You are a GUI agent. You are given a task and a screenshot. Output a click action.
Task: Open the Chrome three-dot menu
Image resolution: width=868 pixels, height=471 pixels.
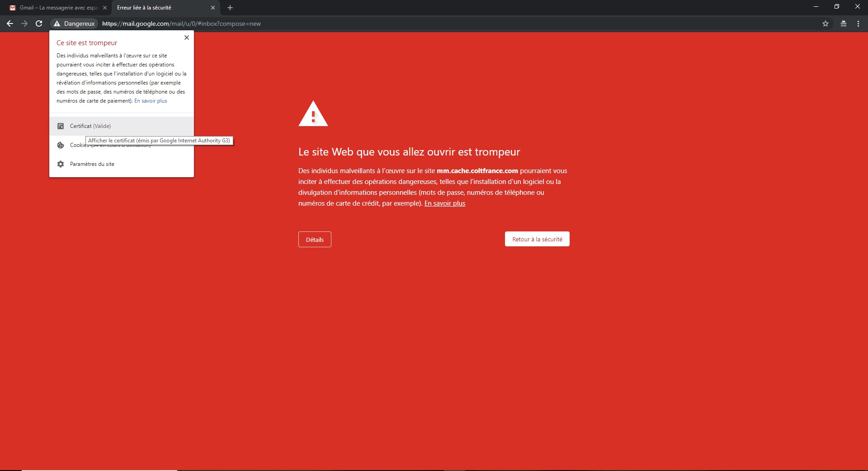coord(858,24)
